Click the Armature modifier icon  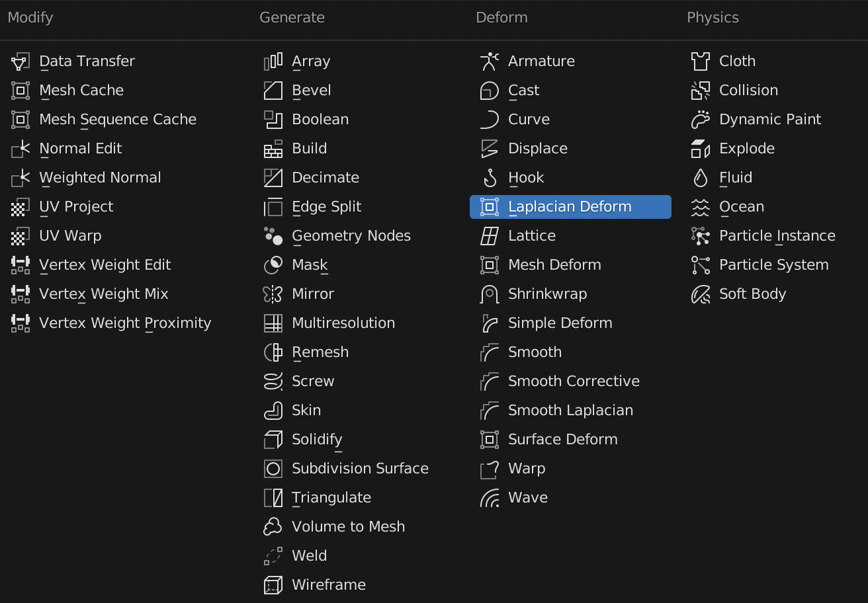click(489, 61)
